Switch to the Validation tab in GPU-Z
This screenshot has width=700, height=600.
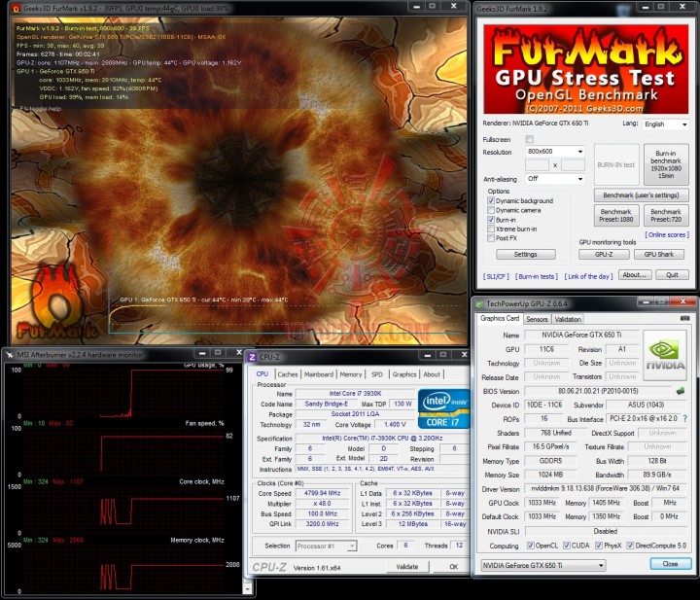pos(568,319)
